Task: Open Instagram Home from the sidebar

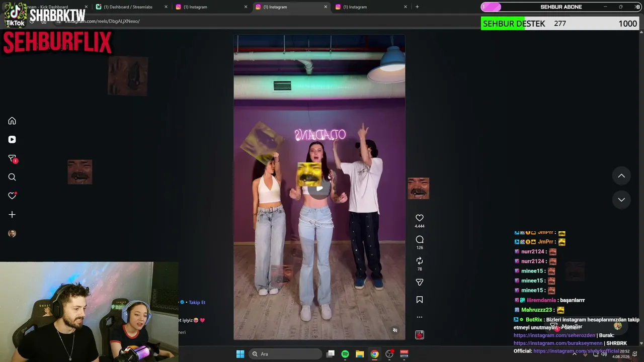Action: coord(12,121)
